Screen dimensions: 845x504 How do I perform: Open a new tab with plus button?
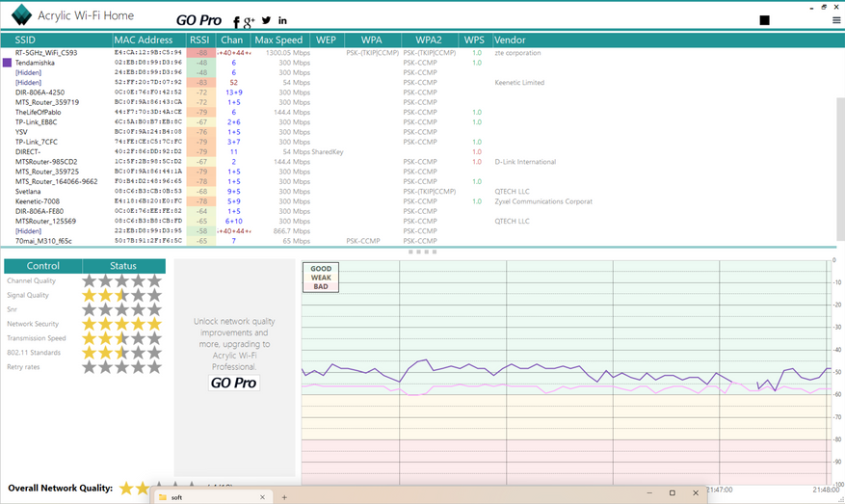click(x=284, y=497)
